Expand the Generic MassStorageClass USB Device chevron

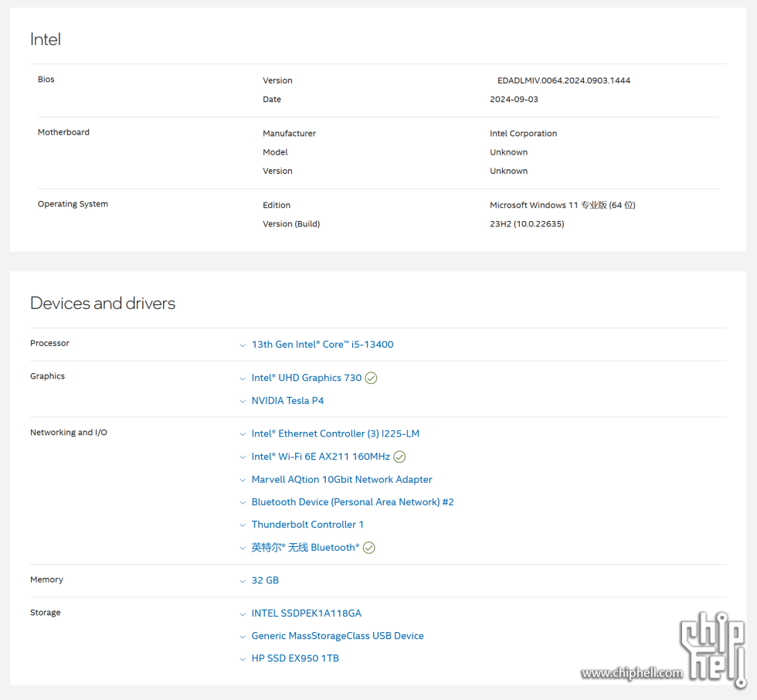pos(243,637)
